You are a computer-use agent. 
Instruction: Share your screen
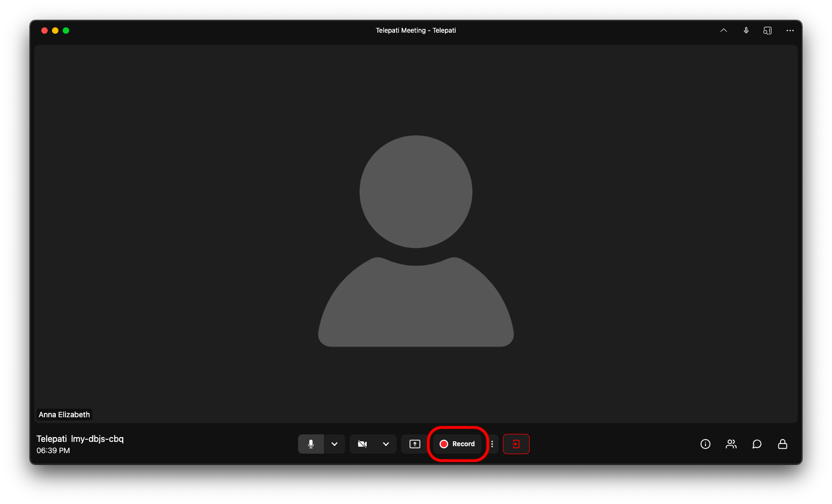[415, 444]
